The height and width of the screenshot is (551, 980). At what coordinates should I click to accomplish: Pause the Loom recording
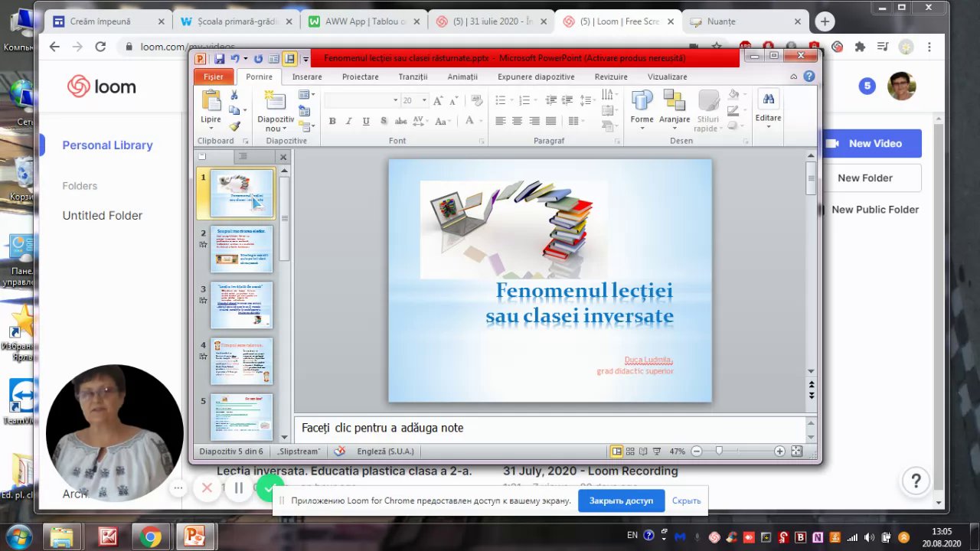tap(238, 487)
